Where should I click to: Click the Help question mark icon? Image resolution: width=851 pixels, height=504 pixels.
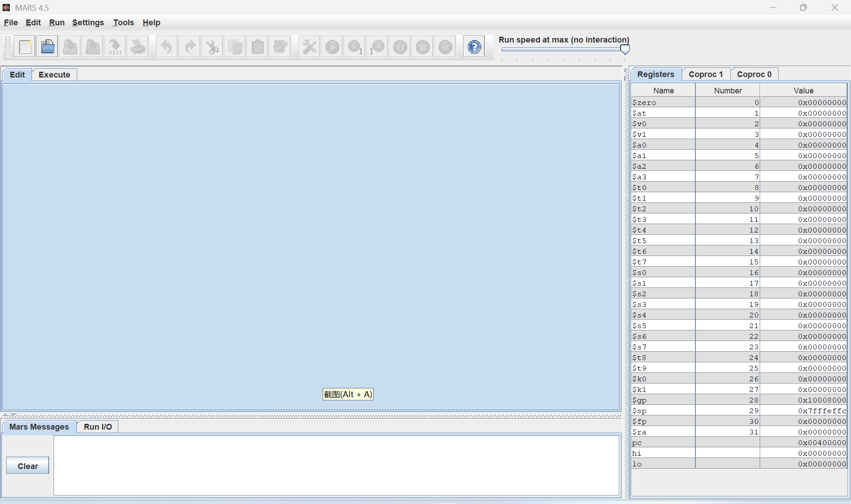(474, 47)
